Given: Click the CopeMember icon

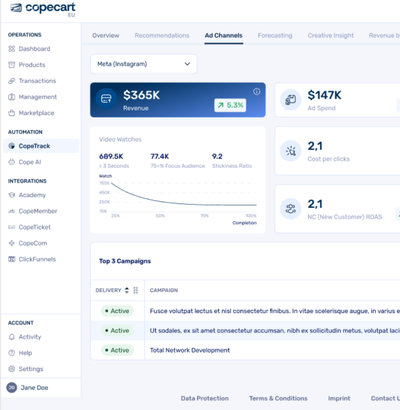Looking at the screenshot, I should click(12, 211).
